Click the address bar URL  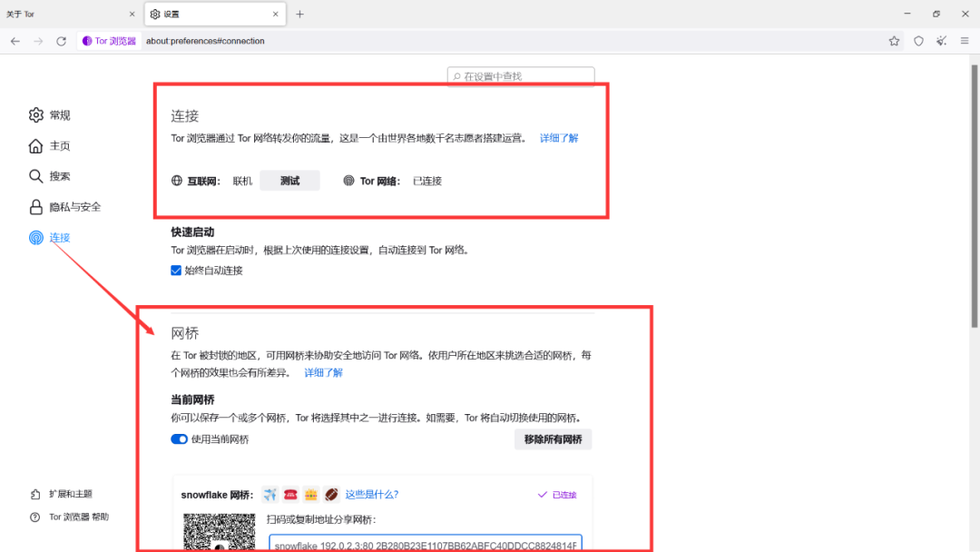(x=205, y=41)
